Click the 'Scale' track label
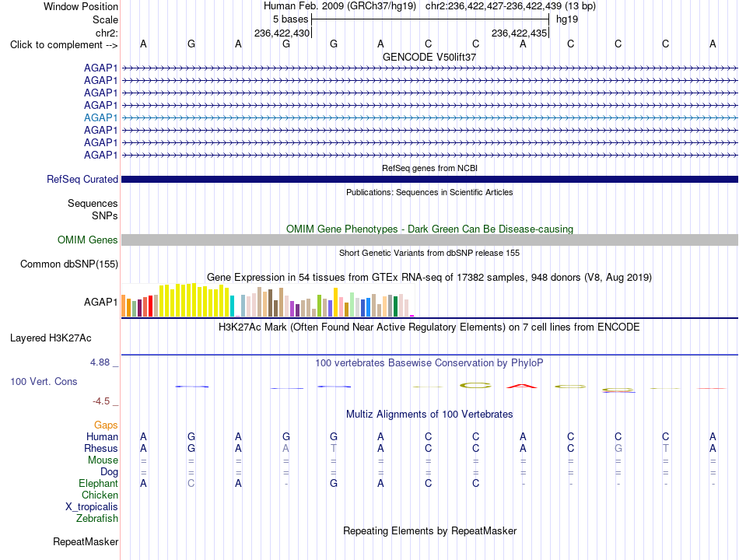739x560 pixels. pyautogui.click(x=105, y=19)
